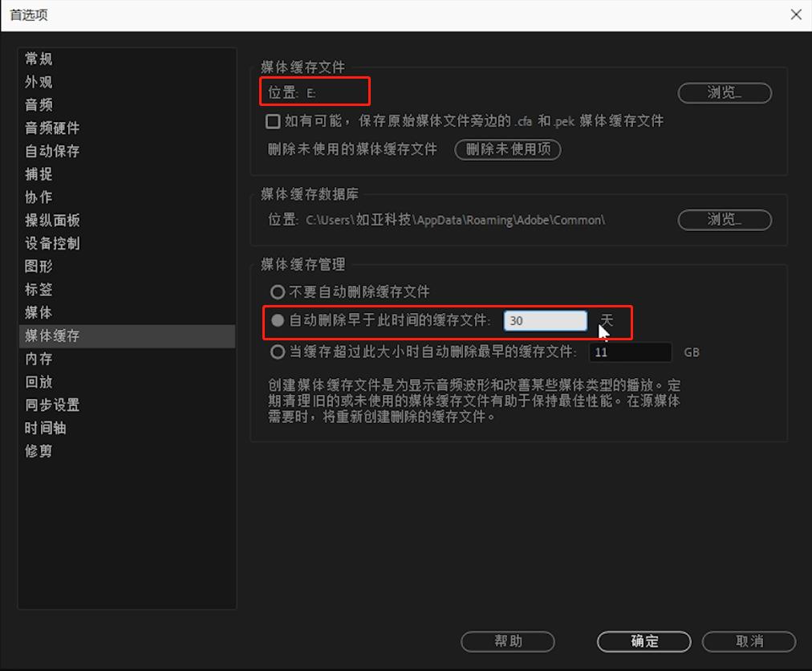Click the 帮助 button
This screenshot has height=671, width=812.
[507, 641]
